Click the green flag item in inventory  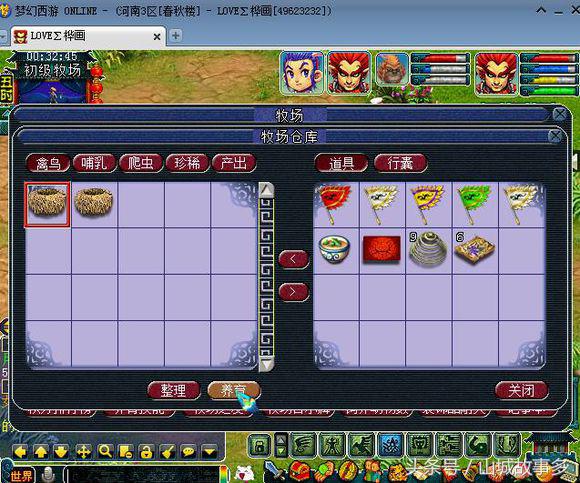pos(475,204)
